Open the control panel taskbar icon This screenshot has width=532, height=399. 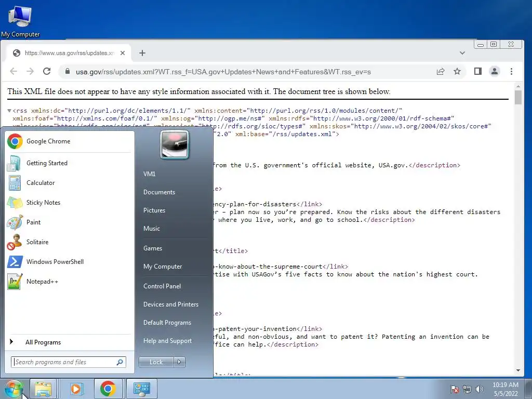click(141, 389)
